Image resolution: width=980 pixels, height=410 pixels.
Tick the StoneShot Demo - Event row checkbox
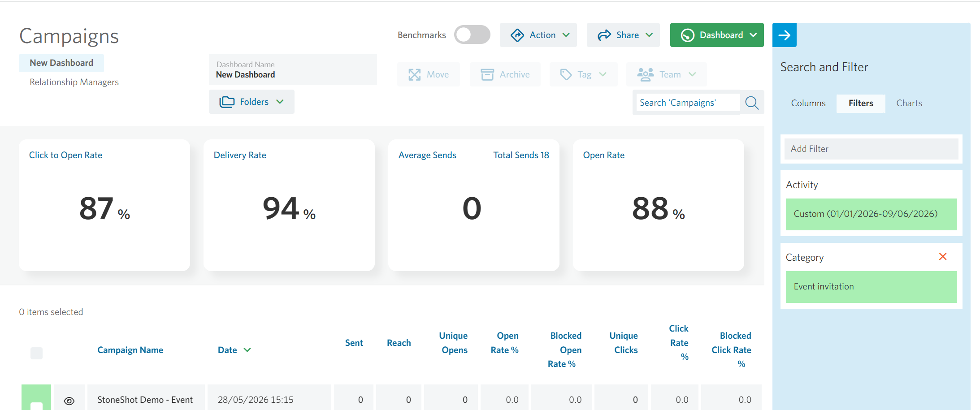click(36, 406)
